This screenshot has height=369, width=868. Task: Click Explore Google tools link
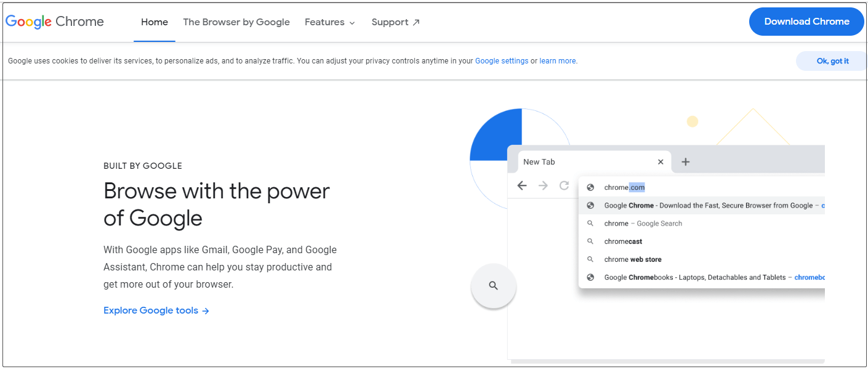coord(156,310)
